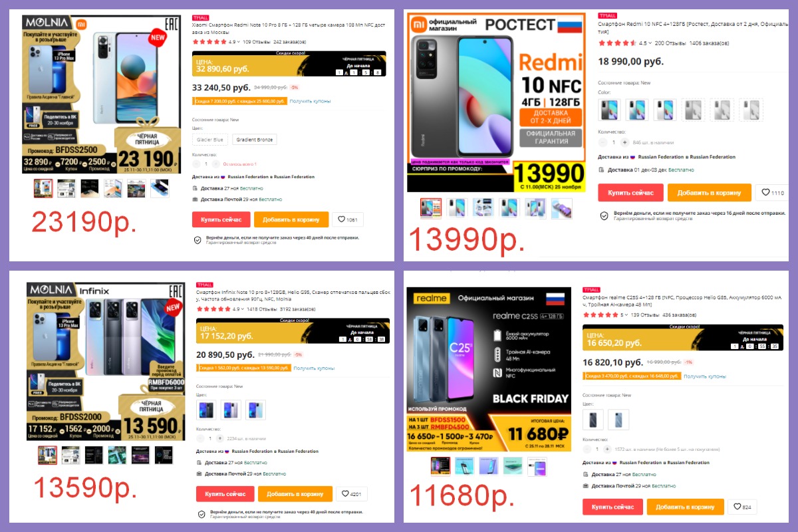Click 'Добавить в корзину' for Infinix Note 10 pro
798x532 pixels.
[x=295, y=494]
